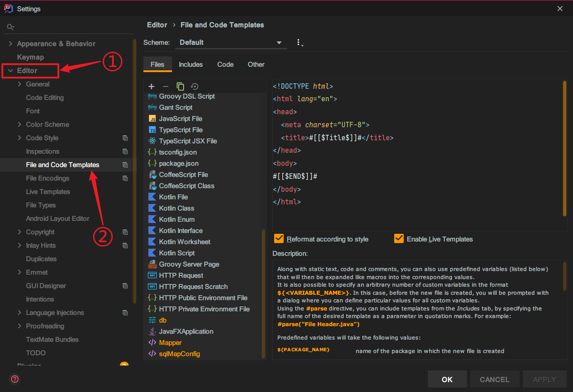Expand the Inlay Hints node
This screenshot has width=573, height=392.
click(x=19, y=246)
